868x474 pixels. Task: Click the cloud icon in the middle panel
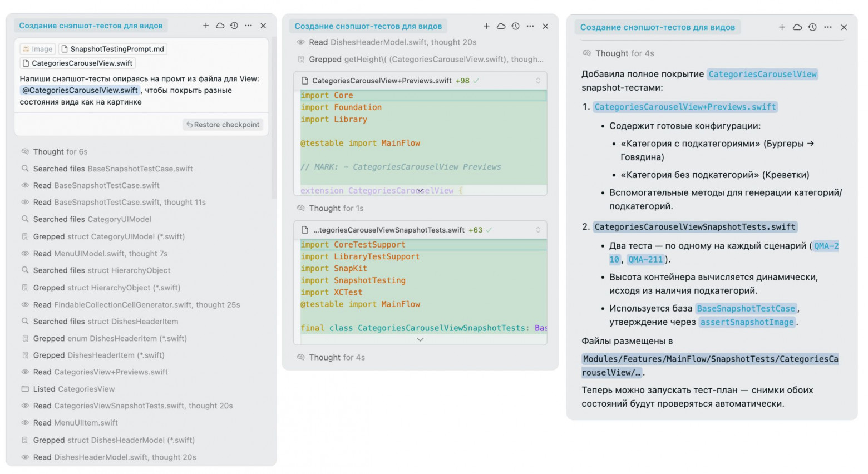click(501, 26)
